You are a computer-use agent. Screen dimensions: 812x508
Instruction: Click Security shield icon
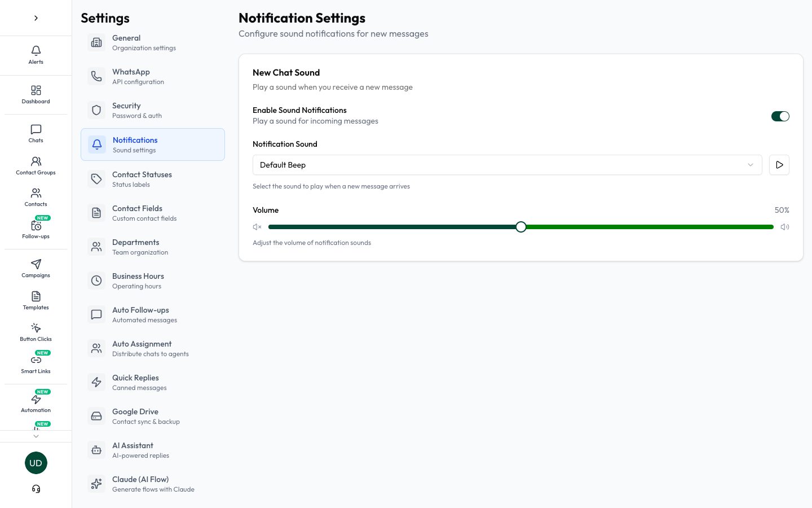click(x=96, y=110)
